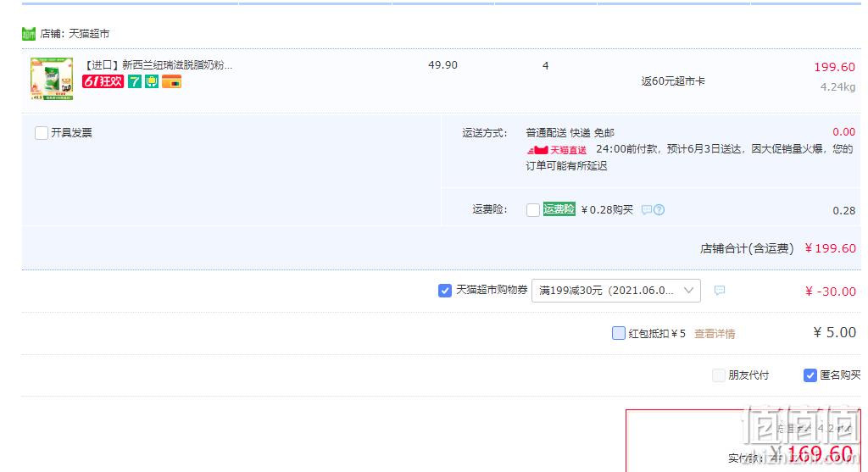Screen dimensions: 868x472
Task: Click the comment bubble icon beside 运费险
Action: [x=646, y=209]
